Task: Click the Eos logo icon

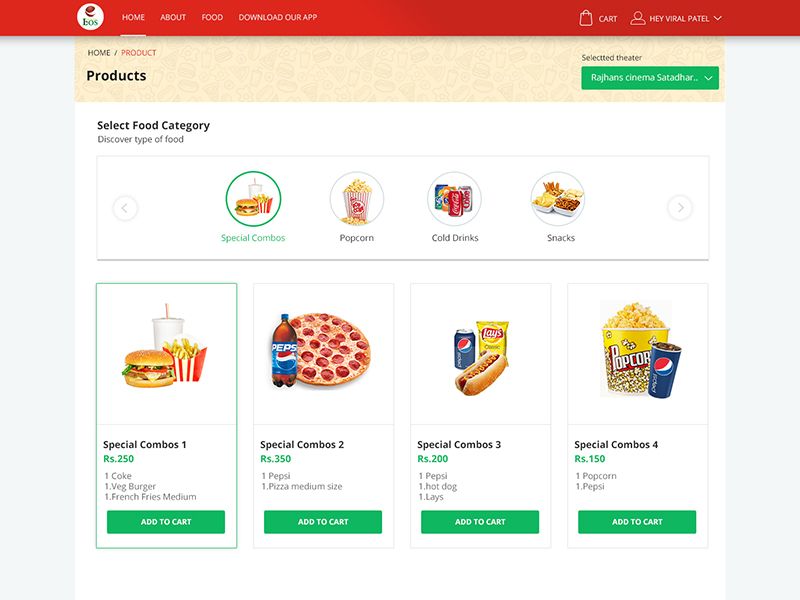Action: tap(90, 16)
